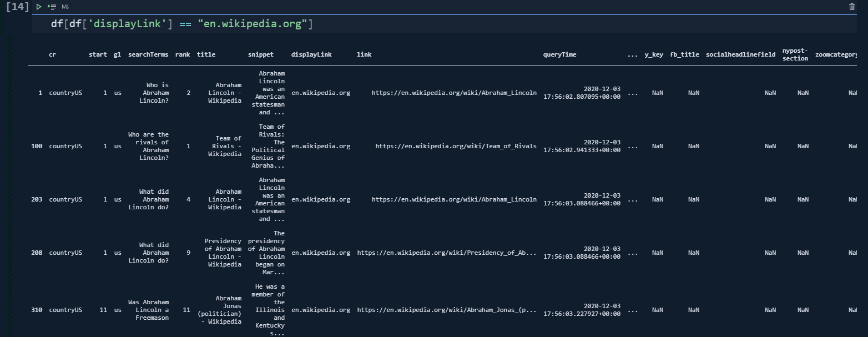This screenshot has height=337, width=868.
Task: Click 'Presidency of Abraham Lincoln - Wikipedia' title
Action: point(223,253)
